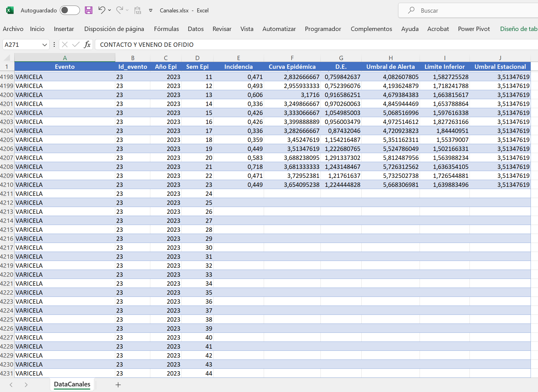The image size is (538, 392).
Task: Select row header 4210
Action: pyautogui.click(x=7, y=185)
